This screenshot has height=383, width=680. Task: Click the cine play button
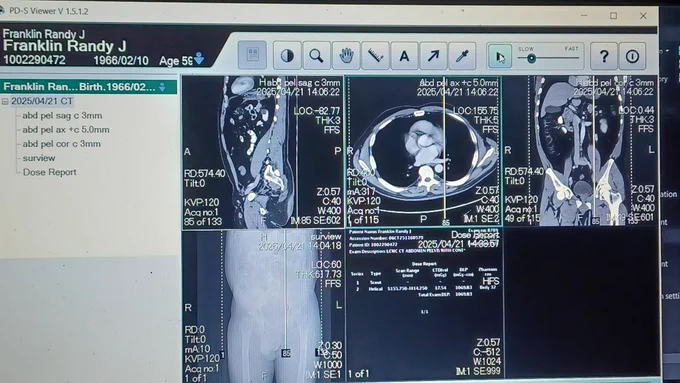tap(500, 56)
